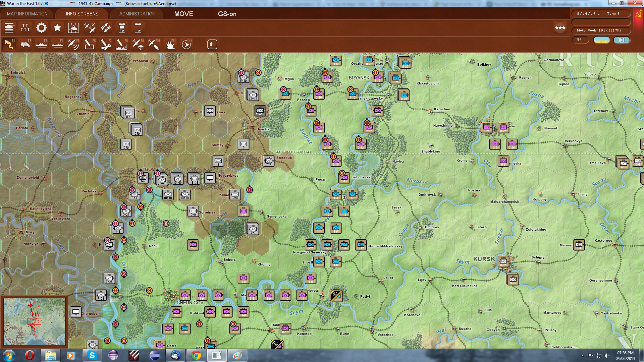Select Naval transport mode (F3)
The height and width of the screenshot is (362, 644).
click(41, 44)
